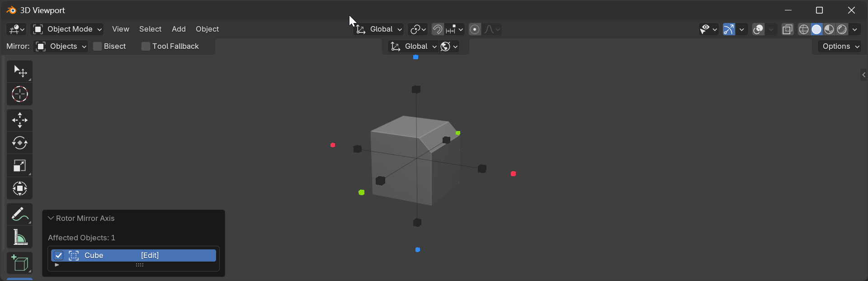Select the Add Cube tool
Image resolution: width=868 pixels, height=281 pixels.
19,263
